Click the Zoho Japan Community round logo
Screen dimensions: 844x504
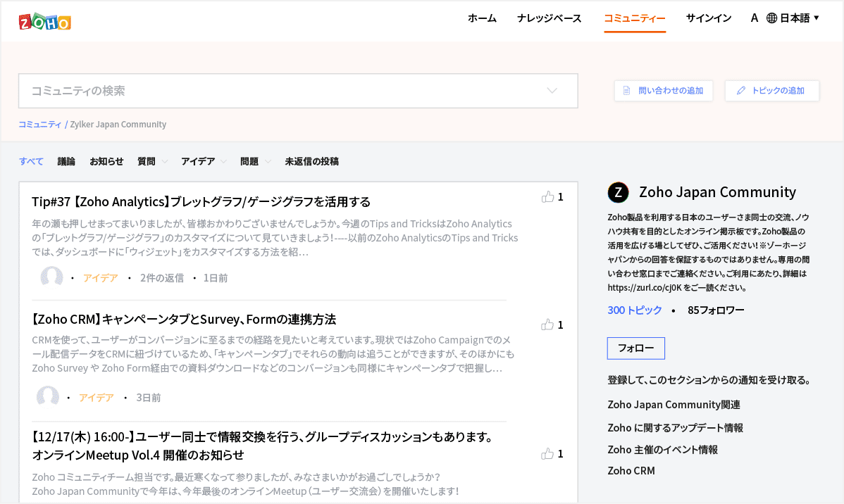point(618,192)
